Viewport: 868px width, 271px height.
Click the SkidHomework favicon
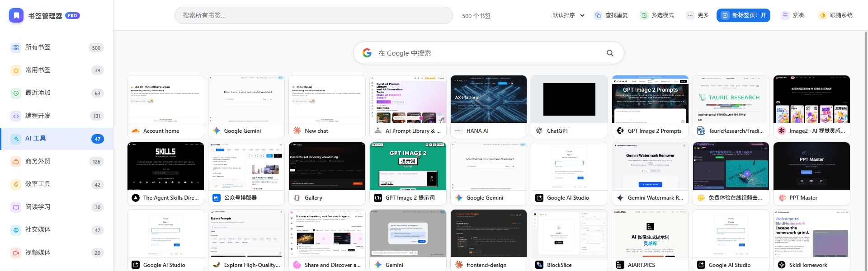click(x=782, y=265)
